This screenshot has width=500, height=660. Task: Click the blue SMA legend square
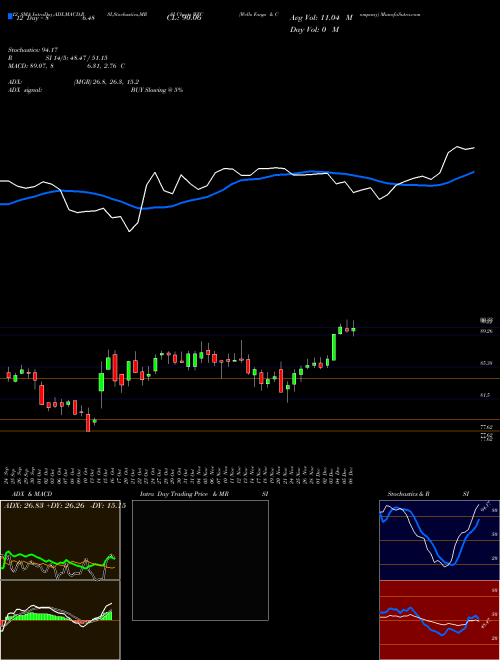[x=10, y=17]
